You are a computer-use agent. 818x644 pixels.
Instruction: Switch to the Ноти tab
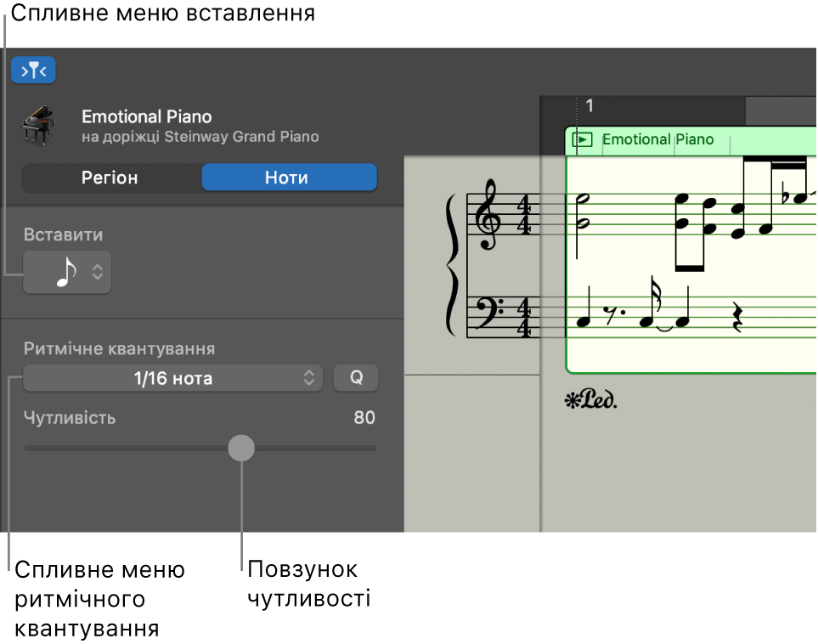[287, 178]
